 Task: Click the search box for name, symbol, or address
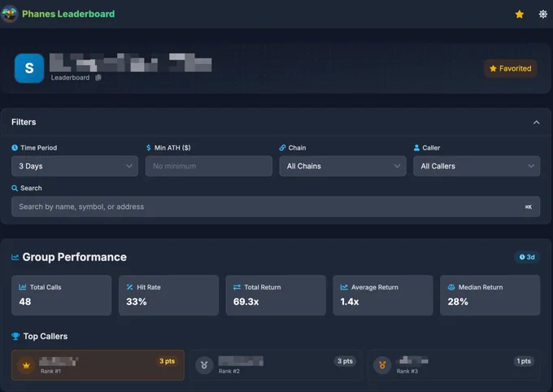point(276,207)
